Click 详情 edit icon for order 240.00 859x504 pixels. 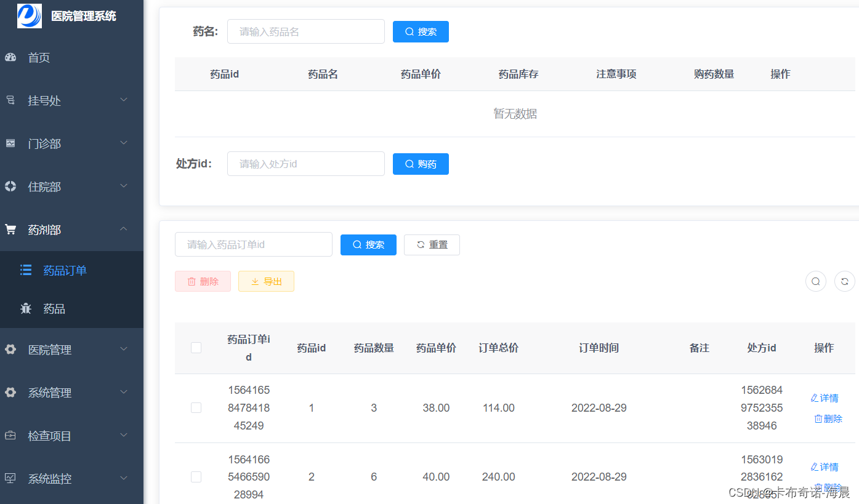pos(815,467)
